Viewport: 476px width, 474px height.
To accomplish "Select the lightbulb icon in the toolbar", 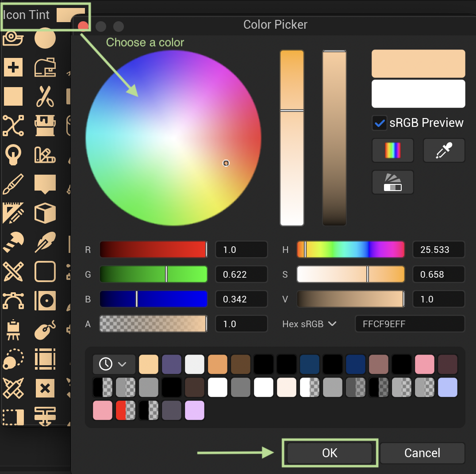I will (x=13, y=155).
